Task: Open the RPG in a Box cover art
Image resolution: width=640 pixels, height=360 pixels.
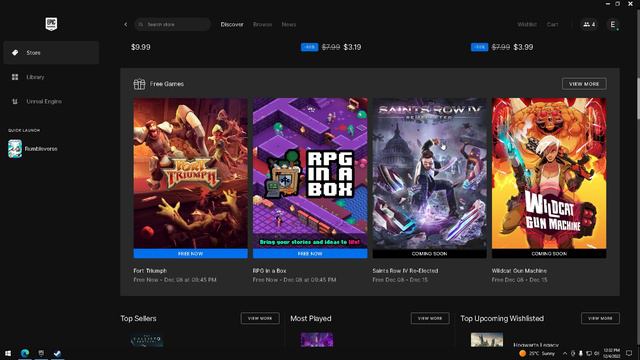Action: [310, 173]
